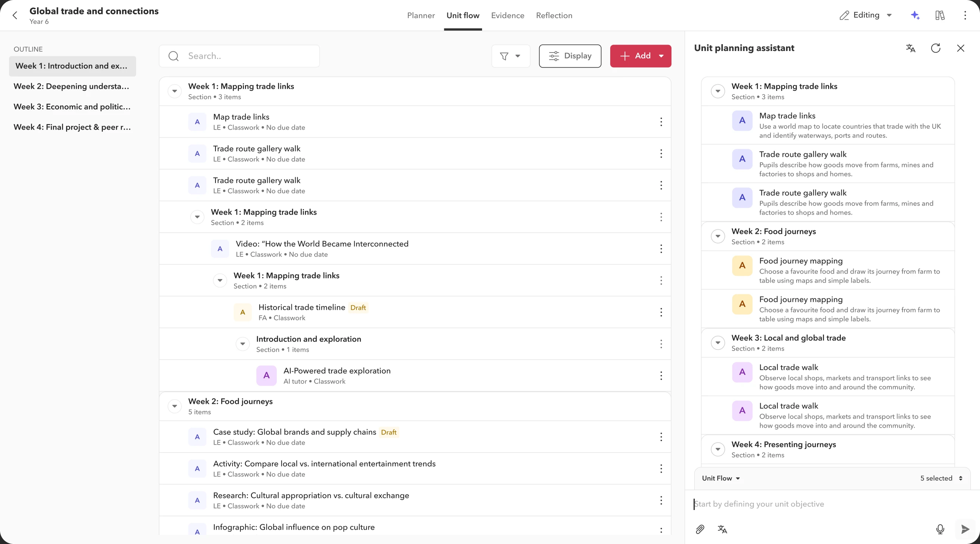Click the AI tutor icon for AI-Powered trade exploration

click(x=266, y=376)
